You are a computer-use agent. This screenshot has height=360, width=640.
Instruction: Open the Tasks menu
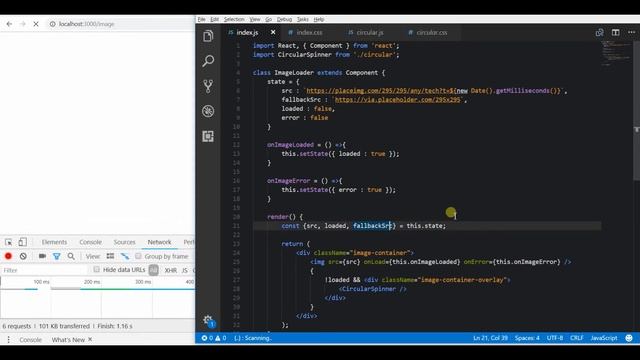point(302,19)
